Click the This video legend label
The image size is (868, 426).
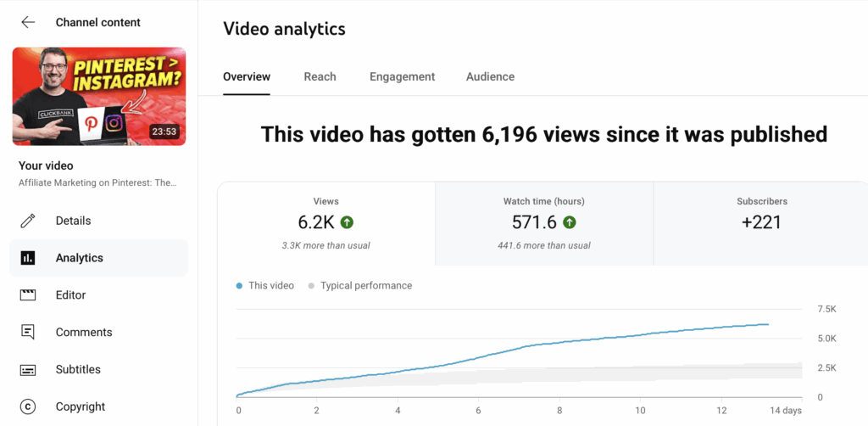coord(271,286)
